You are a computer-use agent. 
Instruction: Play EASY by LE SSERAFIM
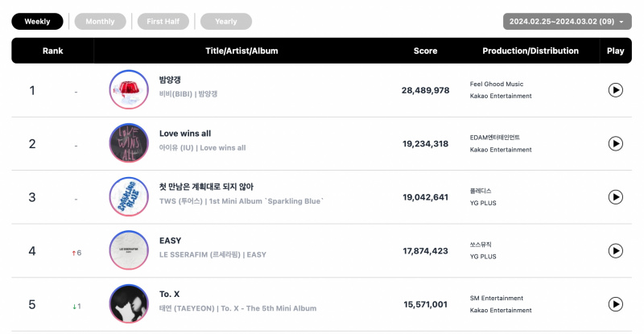click(x=615, y=250)
